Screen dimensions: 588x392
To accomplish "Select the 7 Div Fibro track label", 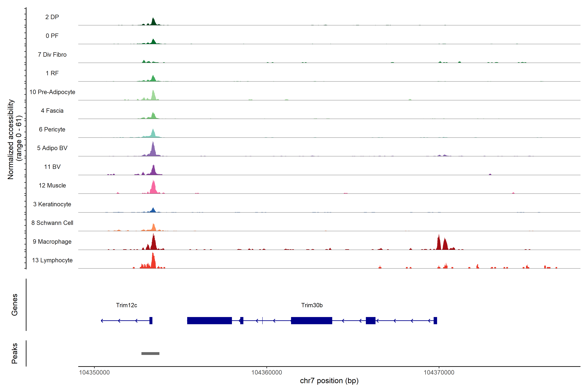I will click(x=52, y=55).
